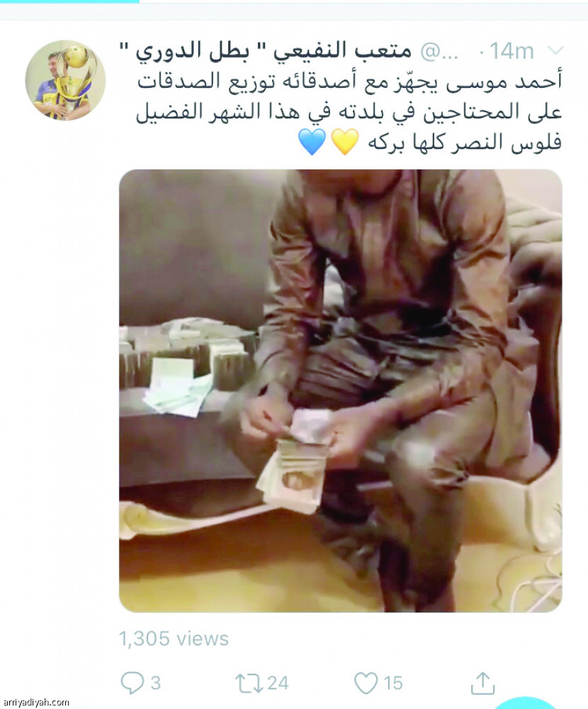Tap the blue heart emoji in tweet
588x709 pixels.
pyautogui.click(x=312, y=142)
